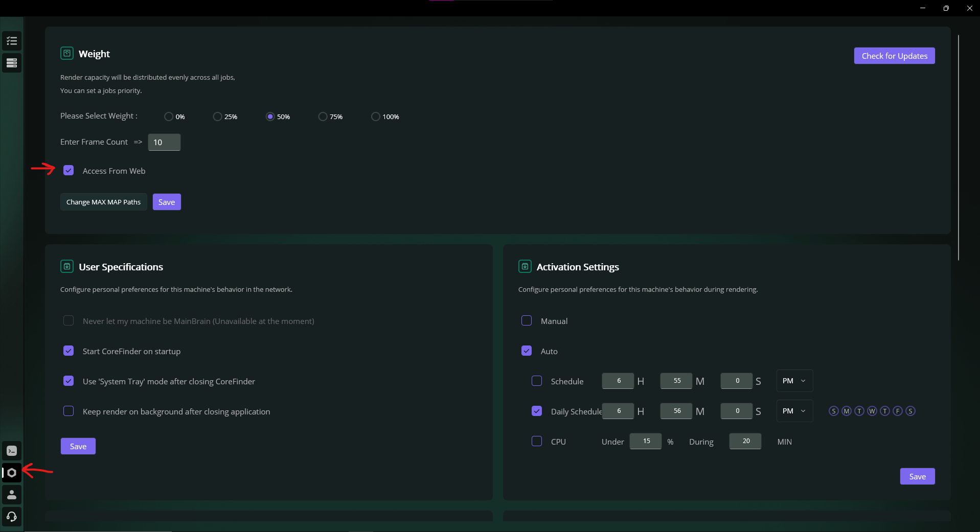
Task: Open the PM dropdown for Daily Schedule
Action: coord(793,410)
